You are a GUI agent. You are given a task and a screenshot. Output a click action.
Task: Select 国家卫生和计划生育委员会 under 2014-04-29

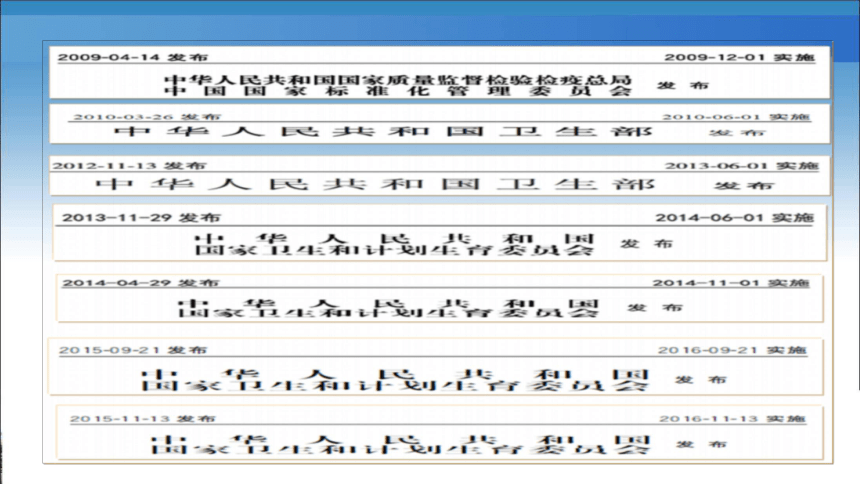pos(388,313)
